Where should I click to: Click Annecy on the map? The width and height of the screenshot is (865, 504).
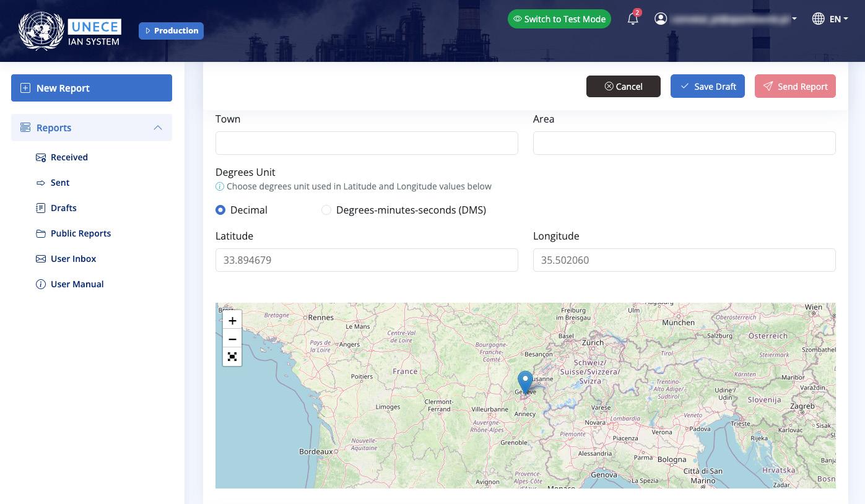coord(525,414)
